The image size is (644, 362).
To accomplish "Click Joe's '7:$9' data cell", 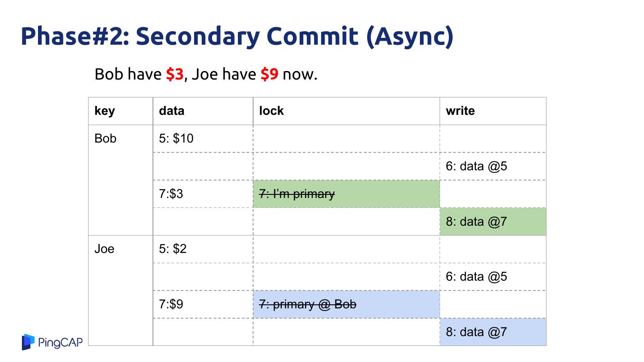I will point(171,304).
